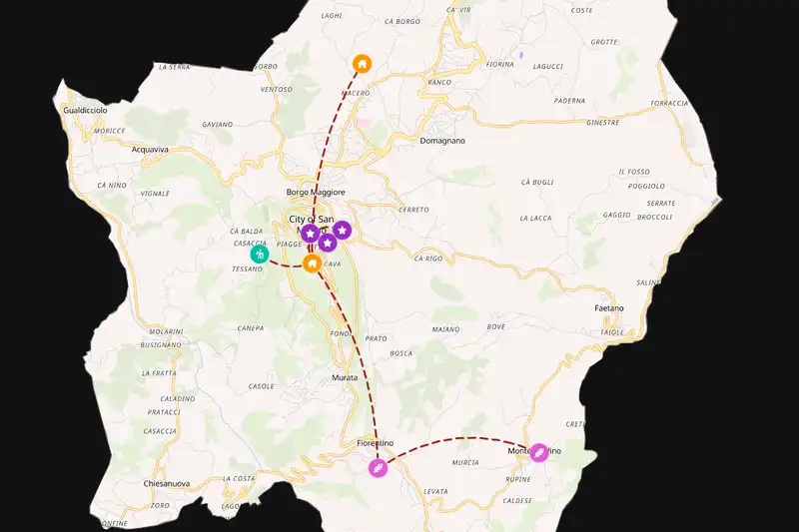
Task: Select the IL FOSSO label
Action: (634, 172)
